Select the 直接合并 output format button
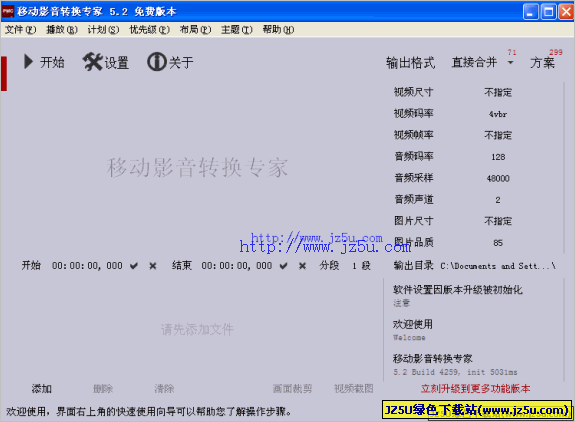This screenshot has width=575, height=422. pos(474,63)
